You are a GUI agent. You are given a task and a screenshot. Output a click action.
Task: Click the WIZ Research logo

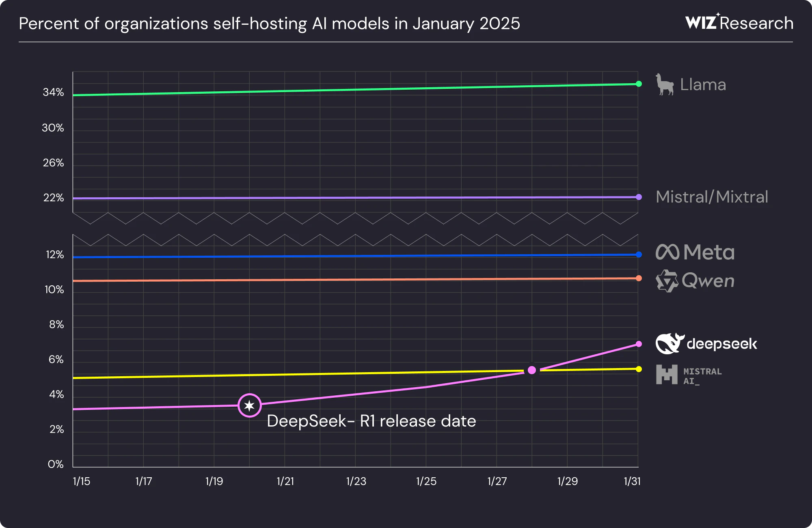click(x=739, y=23)
